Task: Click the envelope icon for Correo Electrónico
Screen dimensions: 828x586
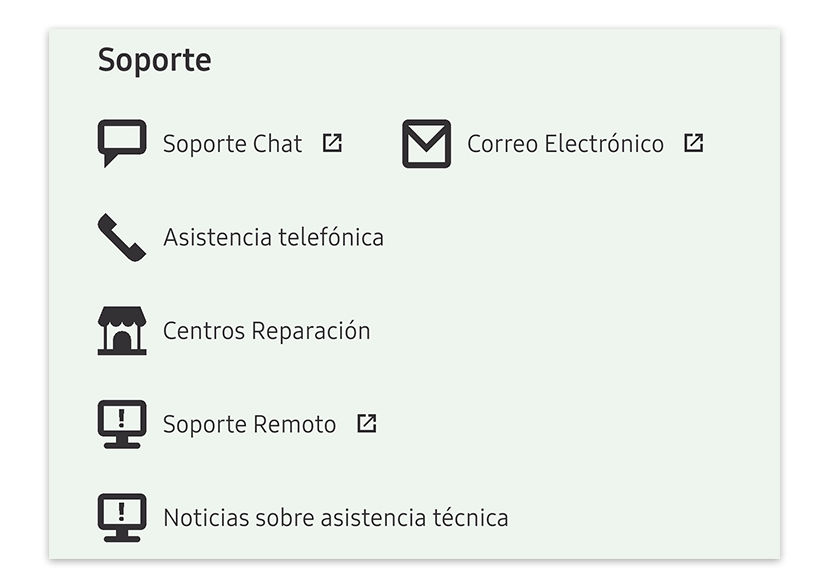Action: pos(426,144)
